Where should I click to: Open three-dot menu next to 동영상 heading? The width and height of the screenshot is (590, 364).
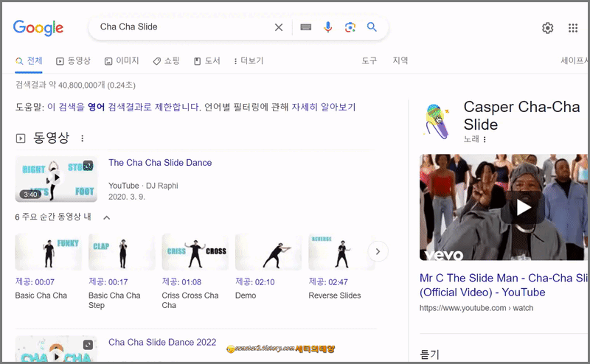[x=83, y=139]
